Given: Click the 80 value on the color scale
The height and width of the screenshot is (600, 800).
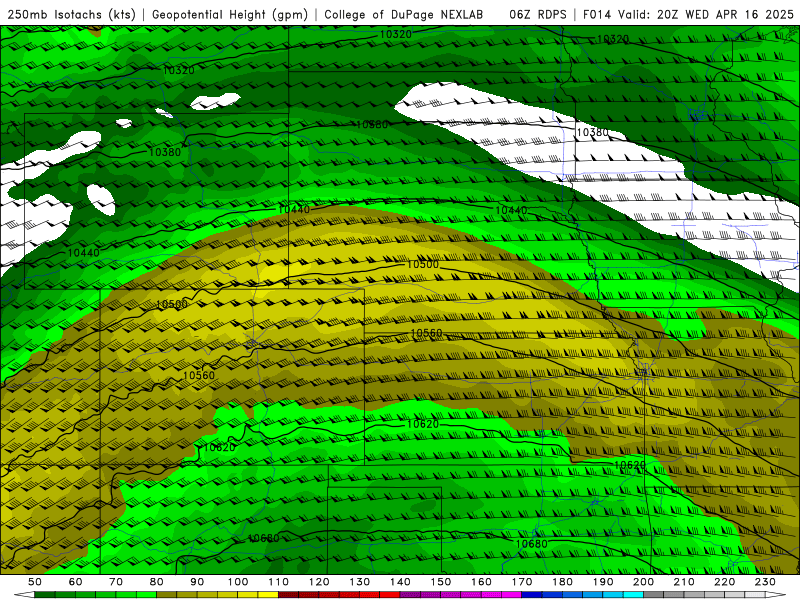Looking at the screenshot, I should (x=157, y=582).
